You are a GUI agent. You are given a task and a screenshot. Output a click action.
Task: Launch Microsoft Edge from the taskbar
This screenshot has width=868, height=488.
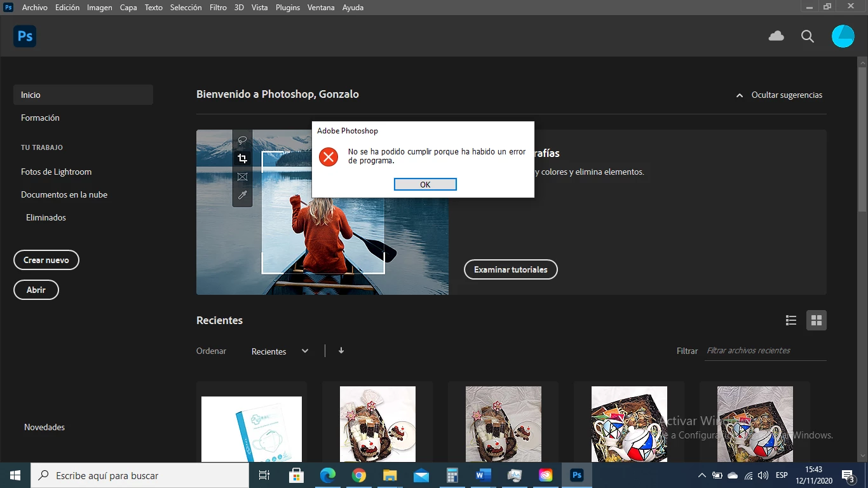327,475
